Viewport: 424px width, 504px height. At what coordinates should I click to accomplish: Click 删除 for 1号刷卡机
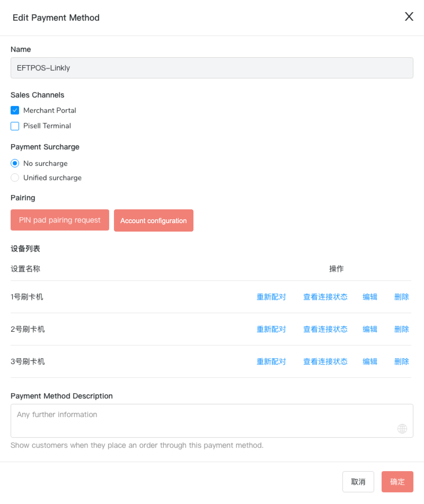(402, 297)
